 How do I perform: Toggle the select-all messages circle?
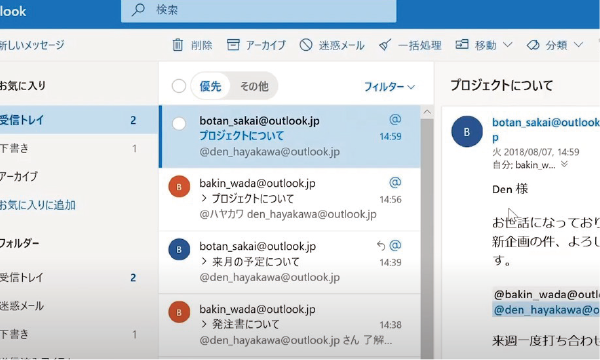tap(179, 86)
